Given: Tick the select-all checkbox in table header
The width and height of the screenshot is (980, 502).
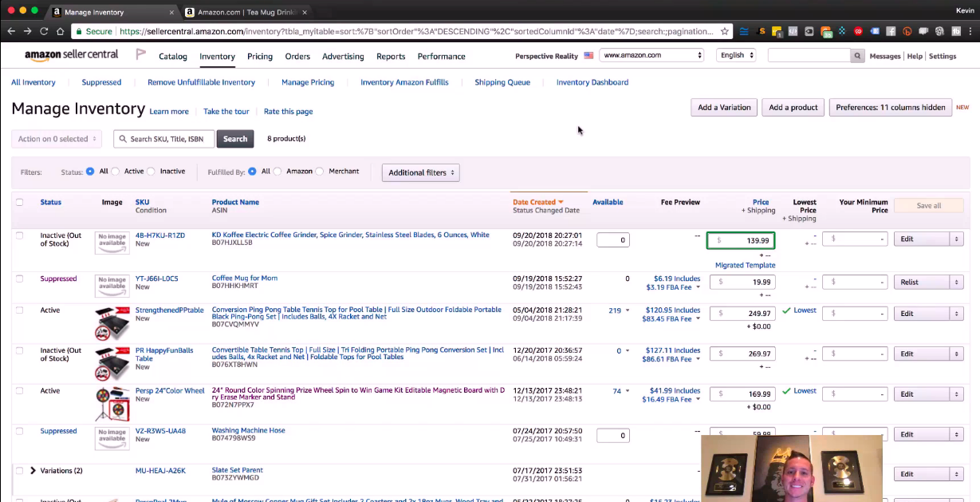Looking at the screenshot, I should coord(20,202).
